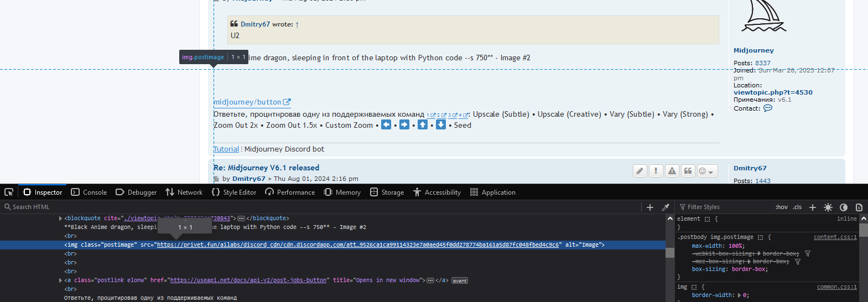
Task: Click ellipsis badge inside blockquote node
Action: tap(241, 218)
